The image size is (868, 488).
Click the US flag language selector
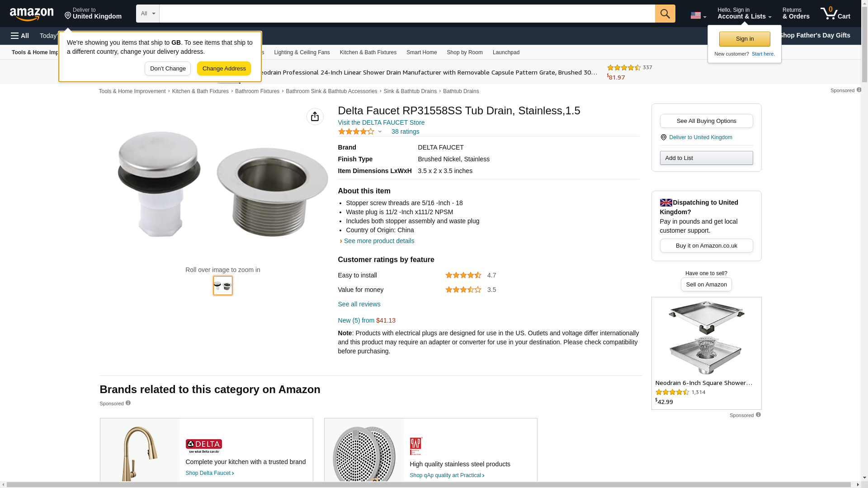click(698, 15)
